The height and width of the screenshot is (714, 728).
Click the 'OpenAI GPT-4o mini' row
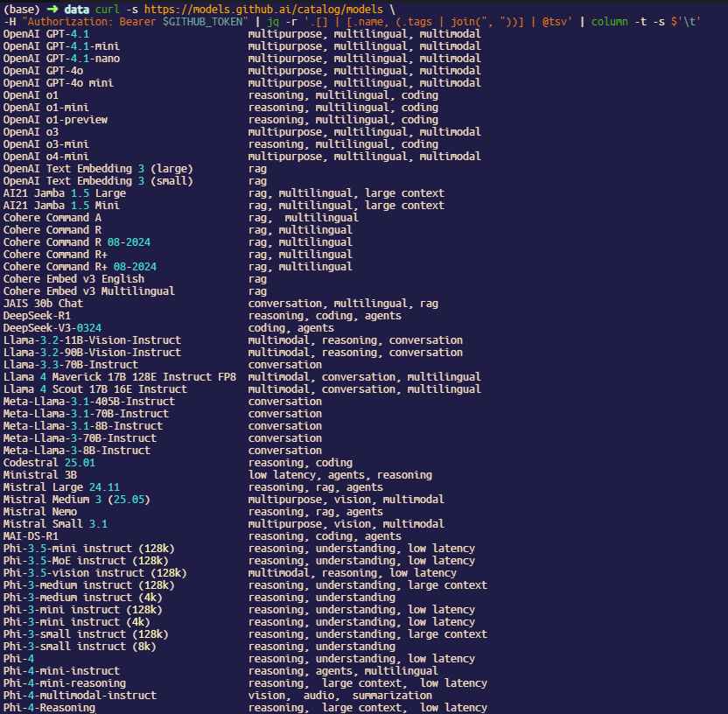(58, 83)
